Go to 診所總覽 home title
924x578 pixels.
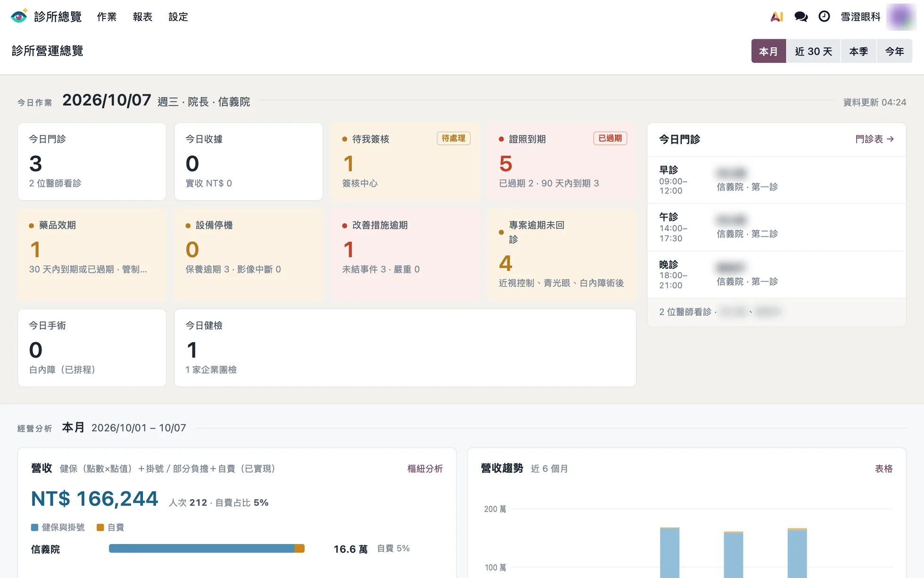pyautogui.click(x=58, y=17)
